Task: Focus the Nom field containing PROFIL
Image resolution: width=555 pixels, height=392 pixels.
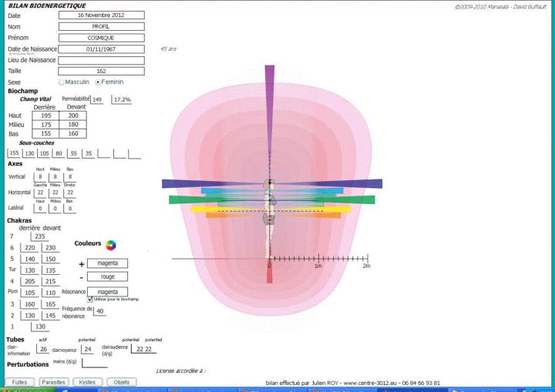Action: [x=102, y=26]
